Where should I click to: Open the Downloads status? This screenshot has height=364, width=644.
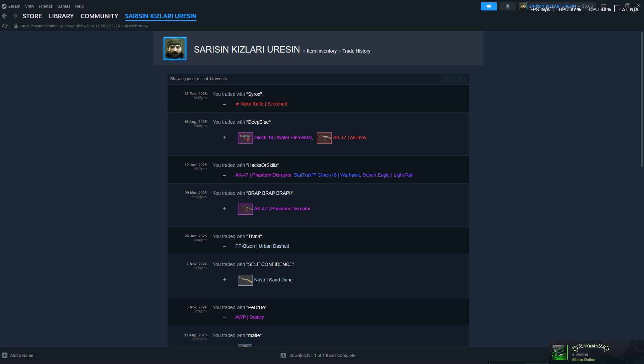pos(318,356)
